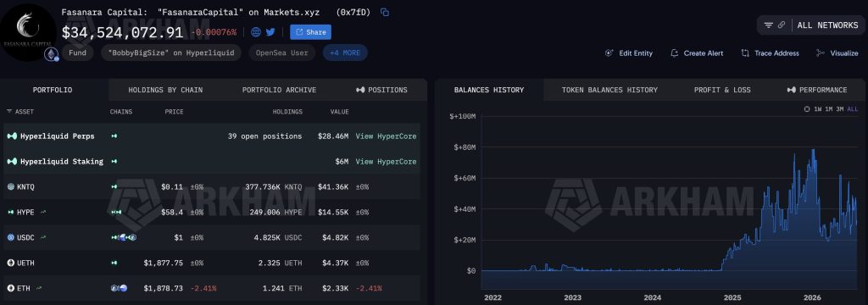Open the PORTFOLIO ARCHIVE tab
868x305 pixels.
point(279,90)
